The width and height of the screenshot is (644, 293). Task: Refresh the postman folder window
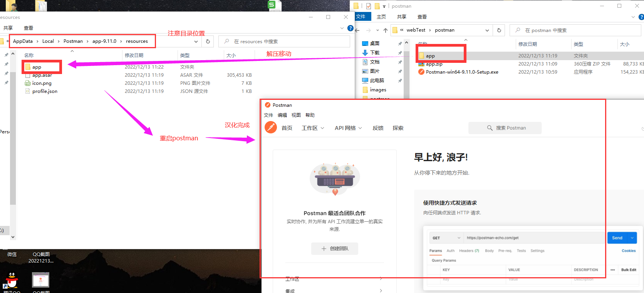[499, 30]
